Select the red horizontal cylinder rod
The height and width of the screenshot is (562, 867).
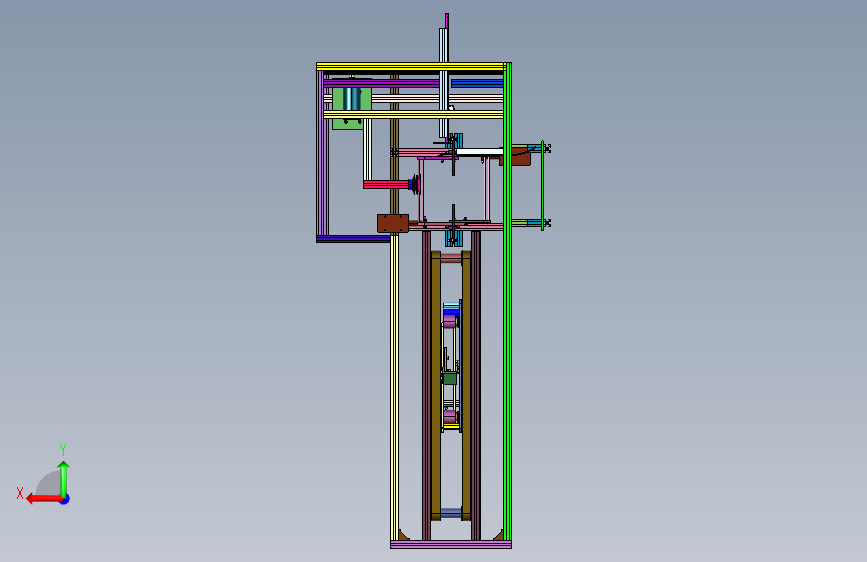(385, 184)
